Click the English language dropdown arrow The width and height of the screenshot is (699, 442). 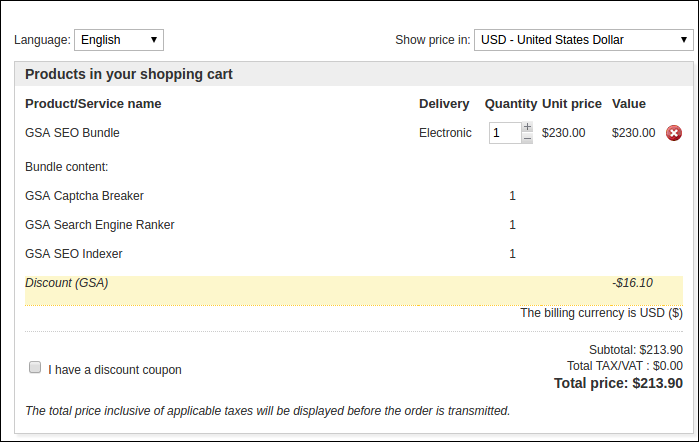pos(154,40)
